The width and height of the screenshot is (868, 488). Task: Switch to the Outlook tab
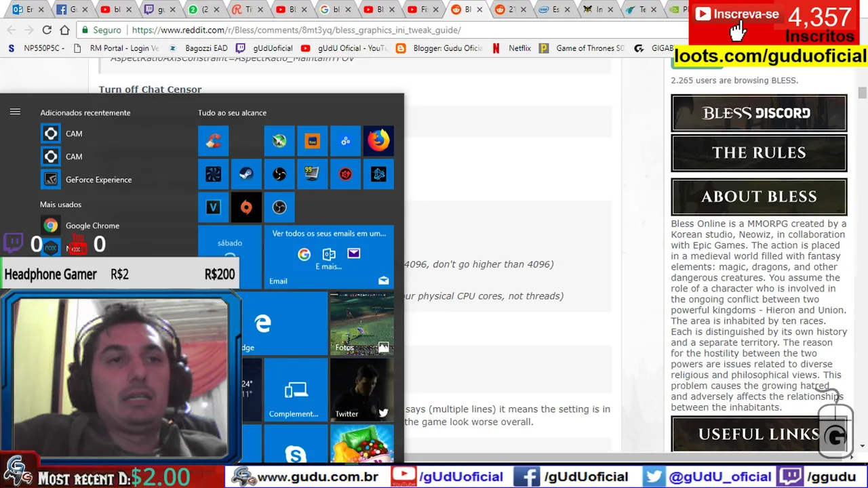point(28,9)
